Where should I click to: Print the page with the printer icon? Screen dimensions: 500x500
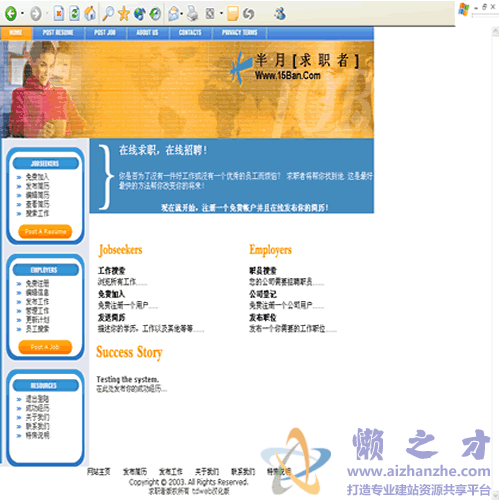[192, 13]
